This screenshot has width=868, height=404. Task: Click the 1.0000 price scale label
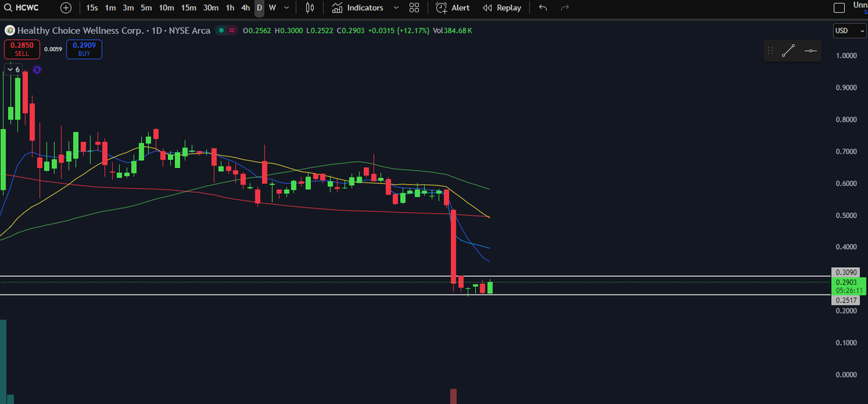point(846,56)
